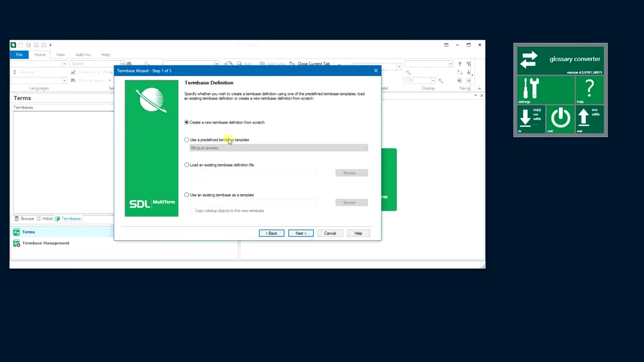This screenshot has height=362, width=644.
Task: Open help tile in glossary converter
Action: (x=589, y=91)
